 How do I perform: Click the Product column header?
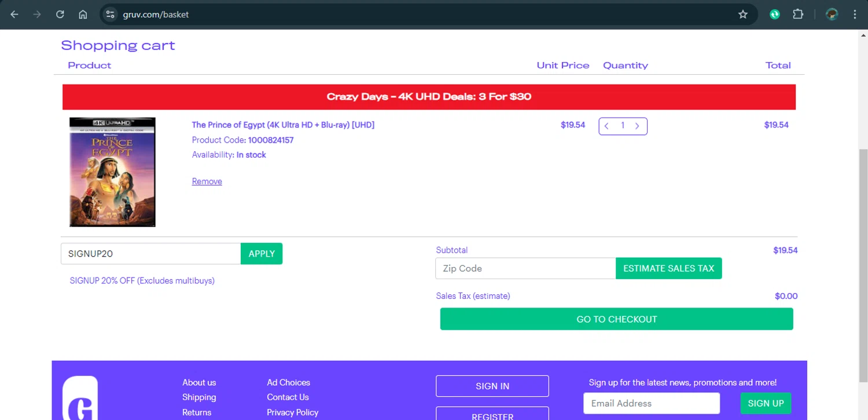click(90, 65)
